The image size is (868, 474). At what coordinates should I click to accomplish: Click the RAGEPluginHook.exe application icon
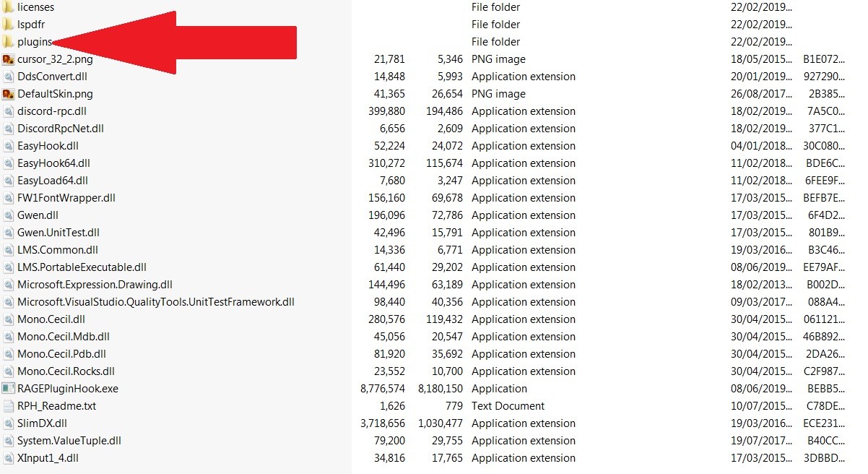(8, 389)
